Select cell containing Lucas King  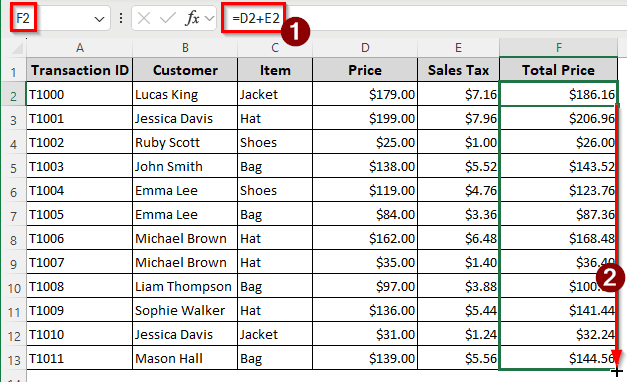pos(185,94)
